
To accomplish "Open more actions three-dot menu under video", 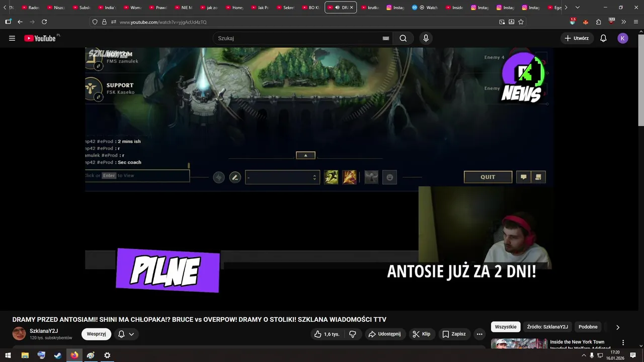I will click(479, 334).
